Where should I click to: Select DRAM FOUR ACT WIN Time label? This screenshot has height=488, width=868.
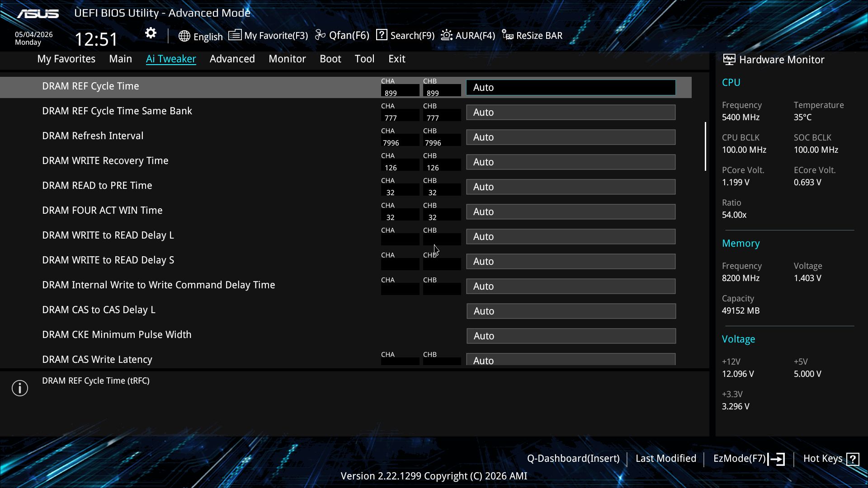(x=102, y=210)
